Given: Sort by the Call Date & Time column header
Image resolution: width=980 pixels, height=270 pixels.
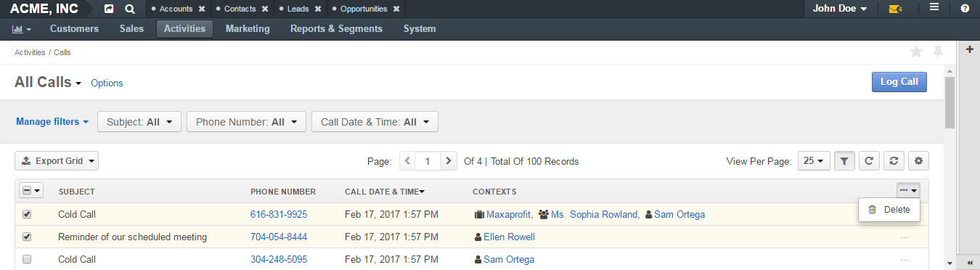Looking at the screenshot, I should pos(385,192).
